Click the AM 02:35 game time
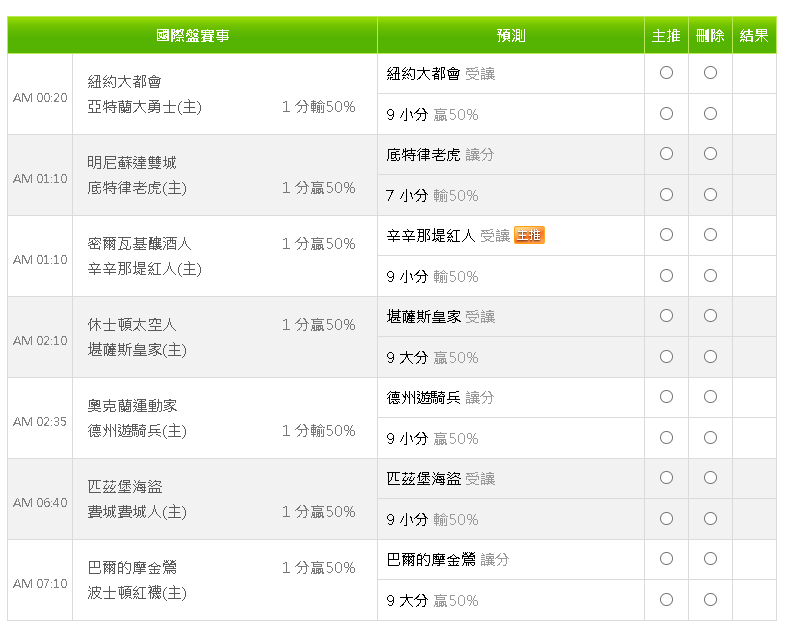Image resolution: width=786 pixels, height=628 pixels. point(40,422)
